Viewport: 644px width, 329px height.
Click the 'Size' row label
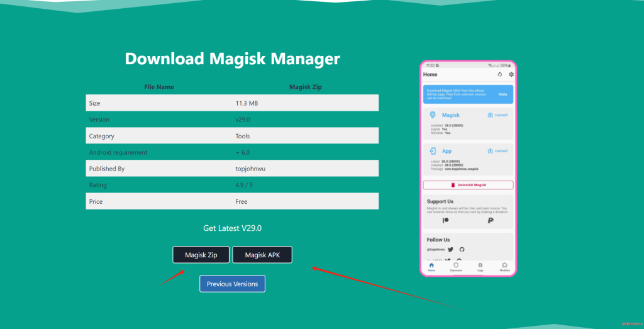94,104
